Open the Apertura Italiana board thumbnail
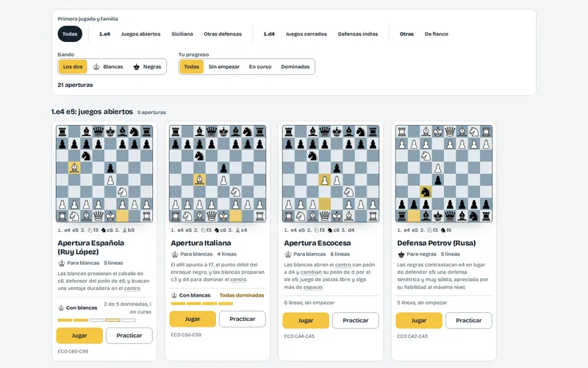 point(218,174)
